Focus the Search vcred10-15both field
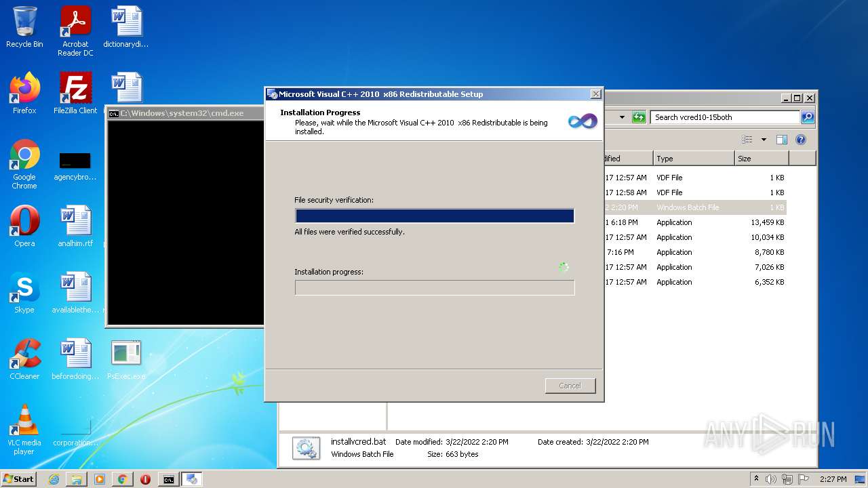This screenshot has height=488, width=868. [724, 117]
